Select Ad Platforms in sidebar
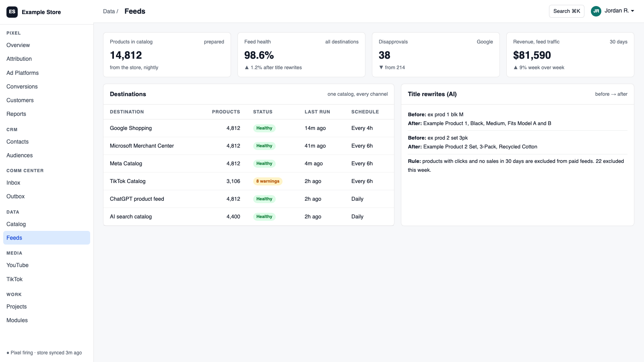644x362 pixels. pyautogui.click(x=47, y=73)
